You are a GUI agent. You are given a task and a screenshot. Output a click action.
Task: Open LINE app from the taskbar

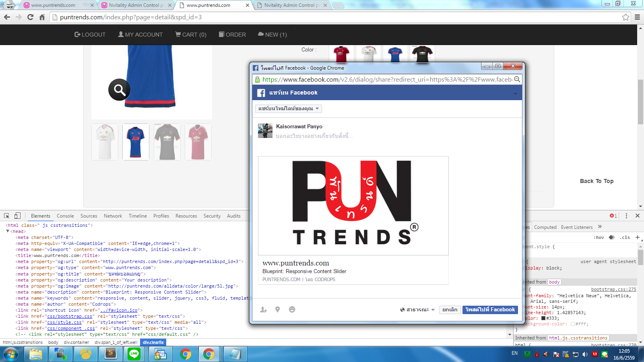click(134, 354)
